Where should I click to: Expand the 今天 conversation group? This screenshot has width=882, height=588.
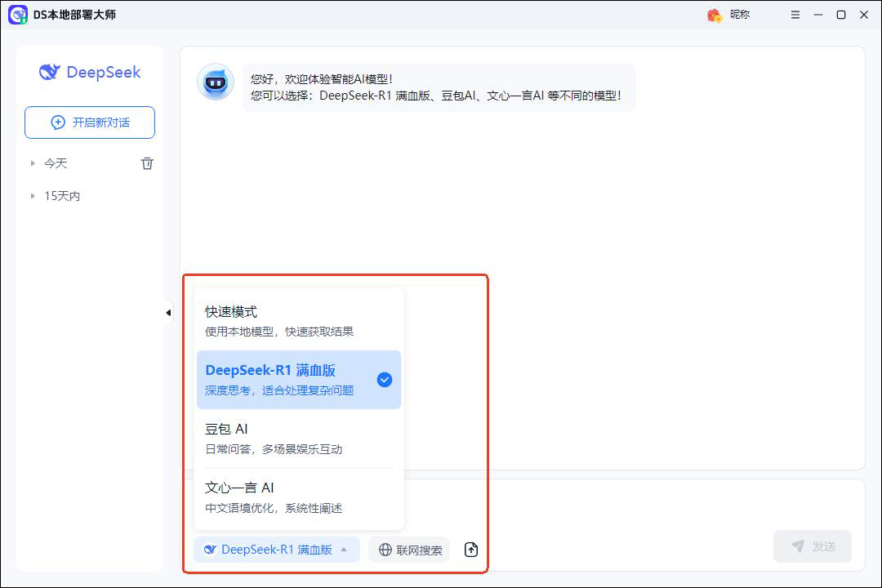pos(33,163)
